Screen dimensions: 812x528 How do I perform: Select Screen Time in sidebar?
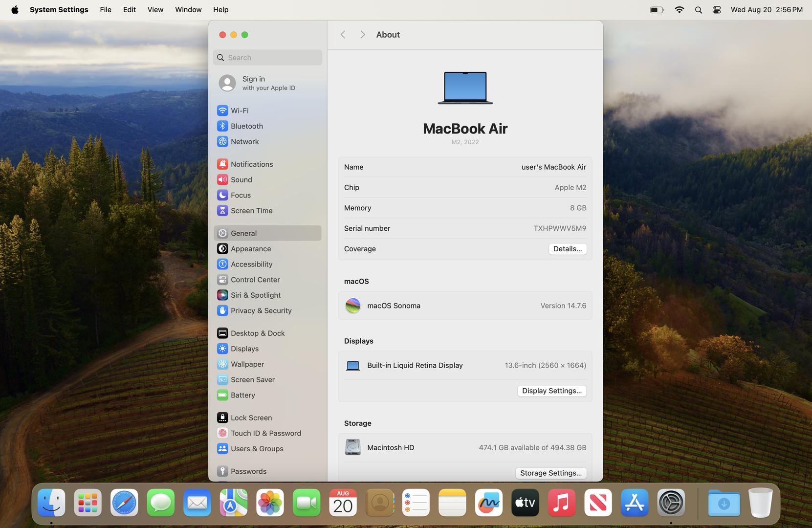(267, 211)
